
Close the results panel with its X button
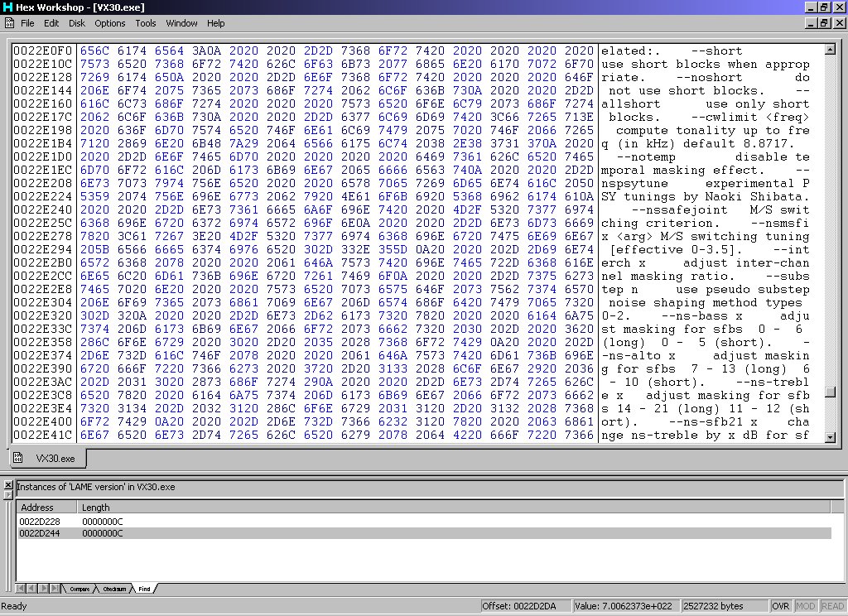click(x=8, y=484)
